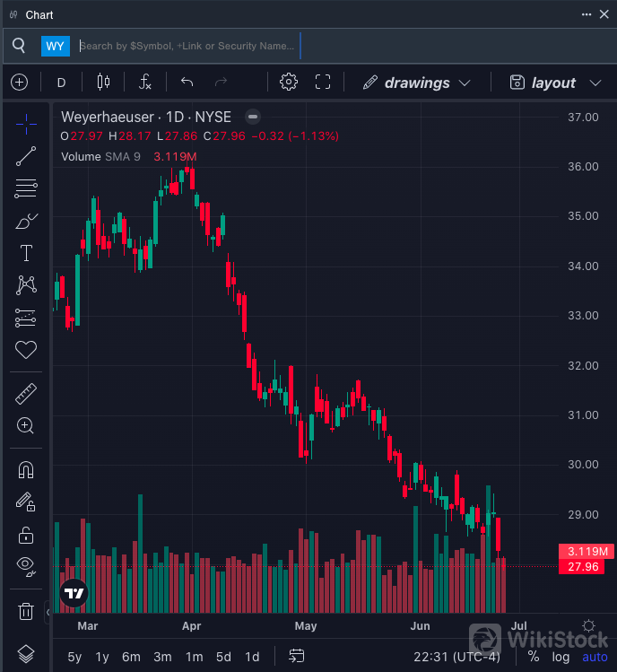Select the Fibonacci retracement tool
This screenshot has height=672, width=617.
[x=26, y=188]
